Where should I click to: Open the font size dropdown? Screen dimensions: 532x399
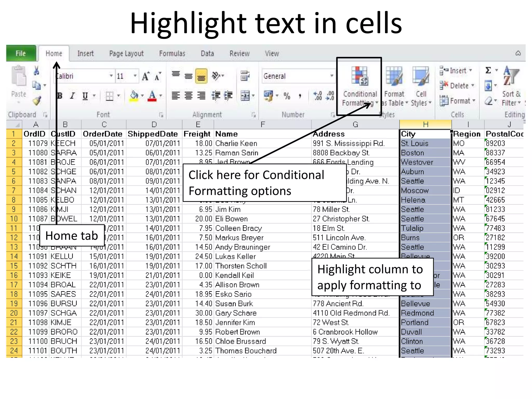click(135, 76)
